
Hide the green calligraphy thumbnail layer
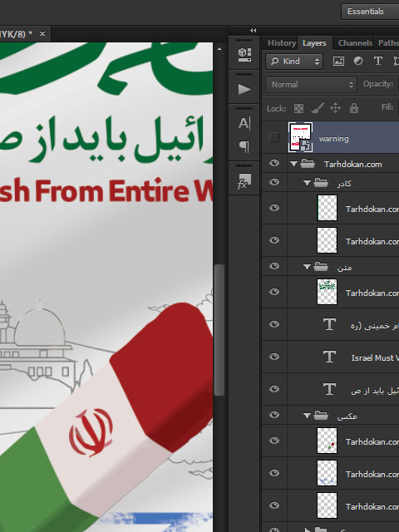(x=274, y=292)
